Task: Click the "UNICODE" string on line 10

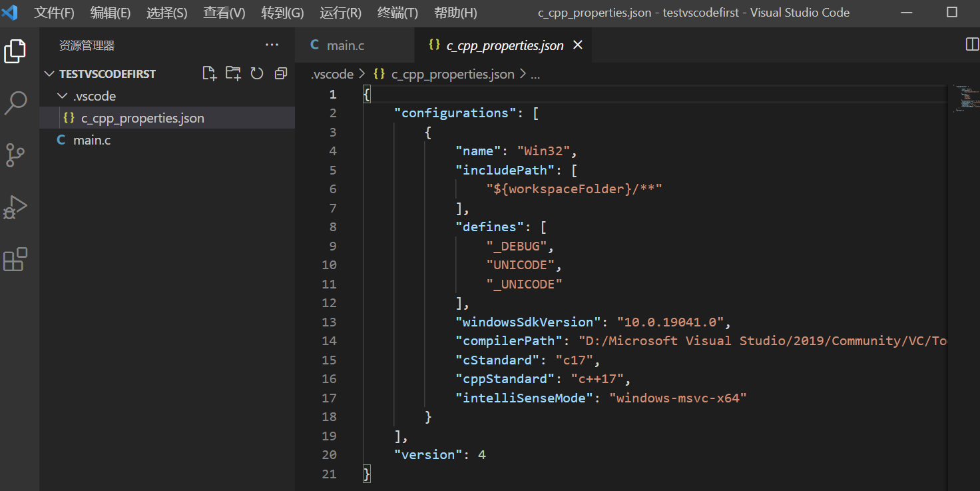Action: click(521, 265)
